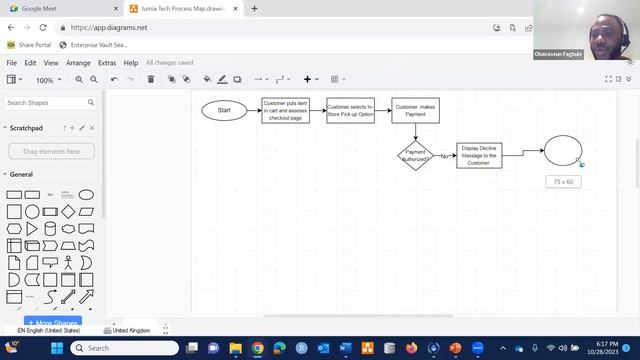Screen dimensions: 640x360
Task: Click the Start ellipse in the diagram
Action: pos(224,110)
